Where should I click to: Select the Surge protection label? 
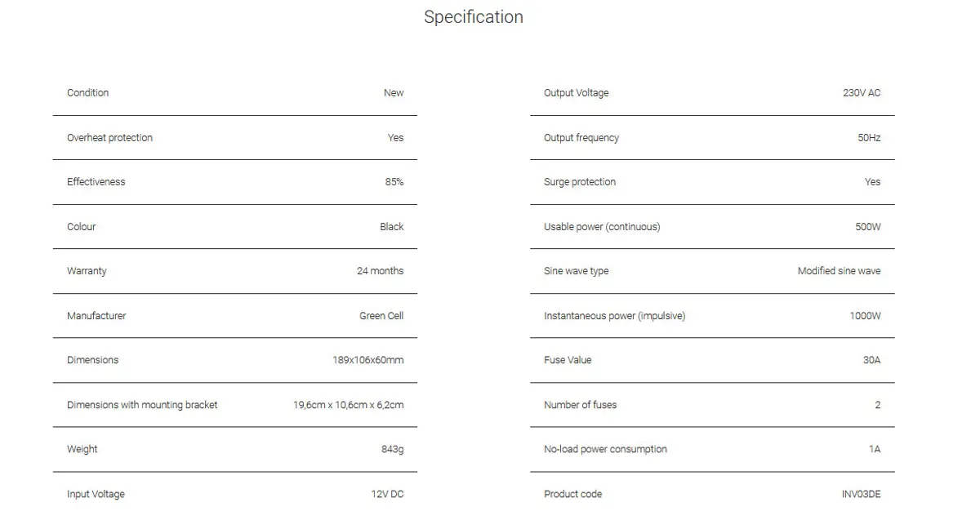[x=580, y=182]
